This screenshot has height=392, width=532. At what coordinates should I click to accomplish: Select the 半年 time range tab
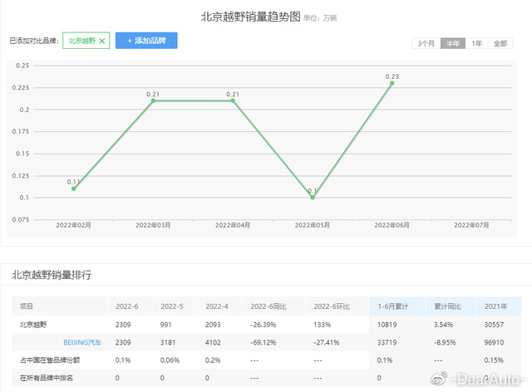(x=452, y=43)
